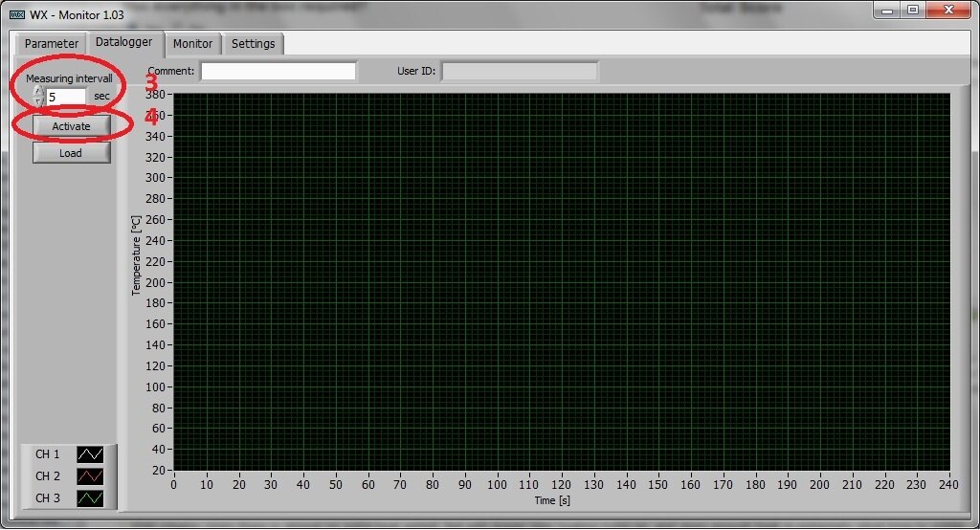
Task: Open the Monitor tab
Action: tap(192, 44)
